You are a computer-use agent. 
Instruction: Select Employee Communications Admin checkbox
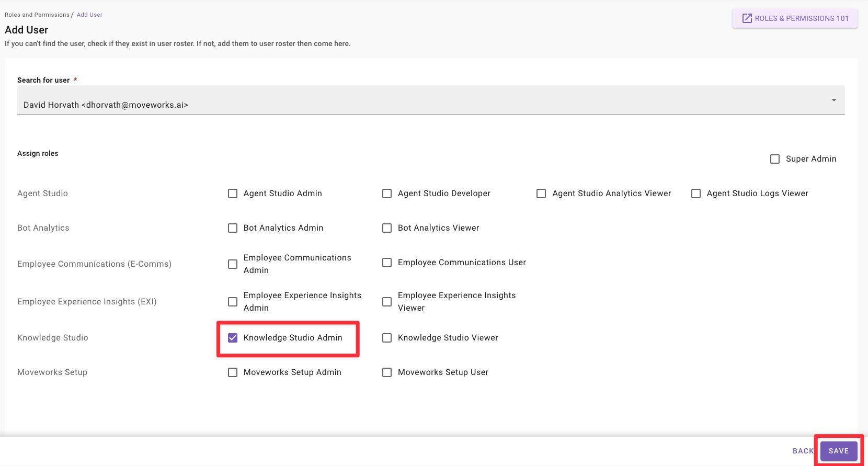(233, 264)
